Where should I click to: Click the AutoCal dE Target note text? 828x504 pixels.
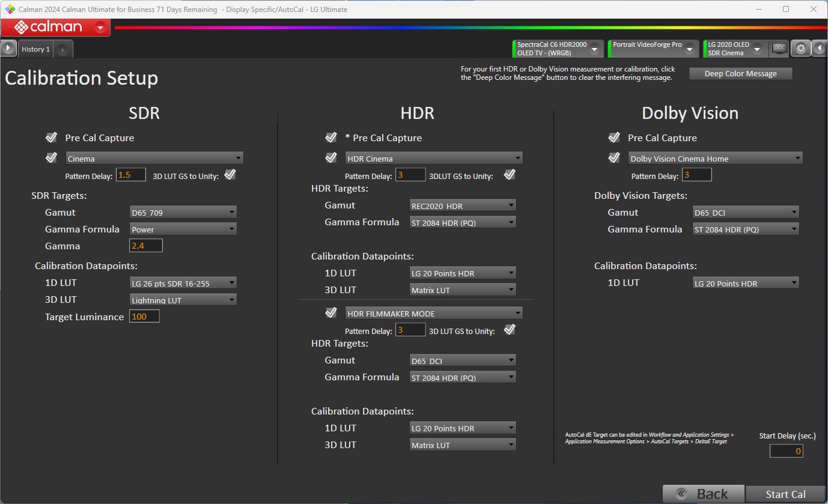[649, 438]
